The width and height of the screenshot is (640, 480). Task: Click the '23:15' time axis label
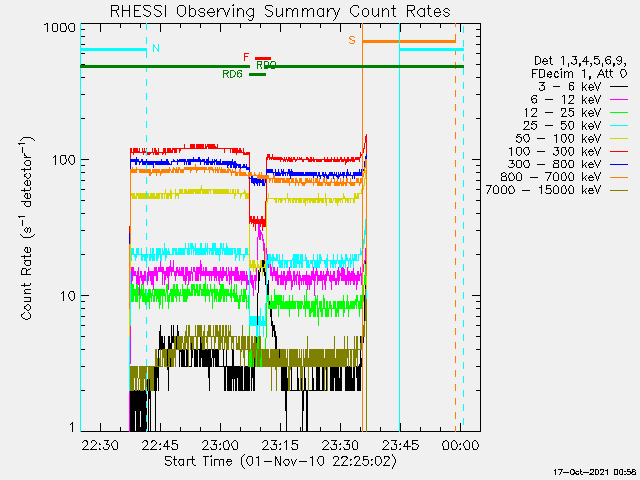[x=280, y=444]
